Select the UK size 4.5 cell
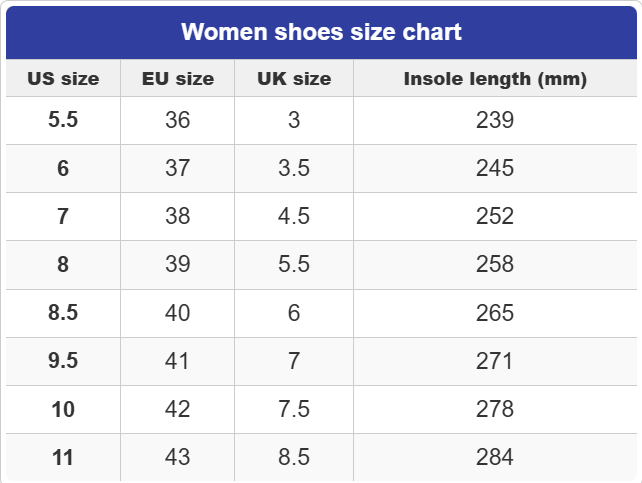 pyautogui.click(x=294, y=216)
